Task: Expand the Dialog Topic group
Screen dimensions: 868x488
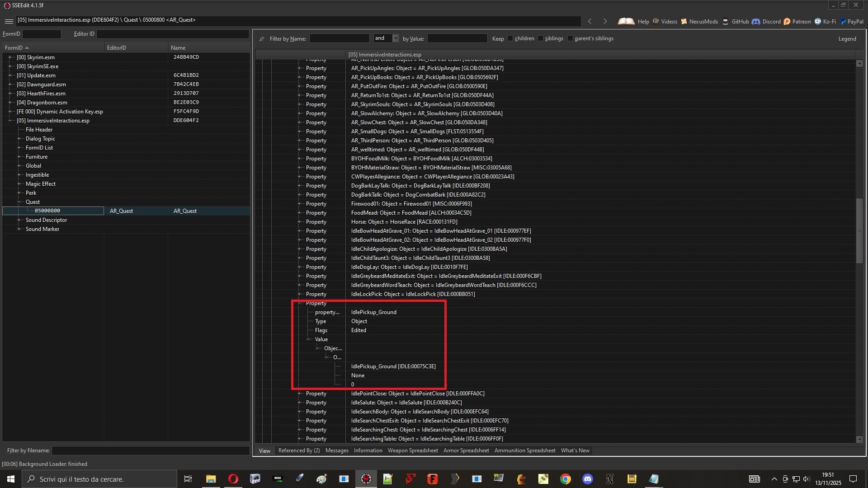Action: click(19, 139)
